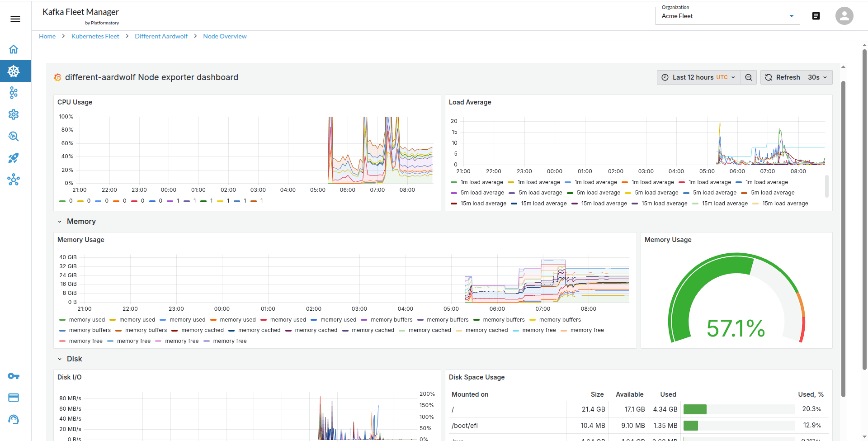The image size is (868, 441).
Task: Sort disk table by Mounted on column
Action: tap(470, 394)
